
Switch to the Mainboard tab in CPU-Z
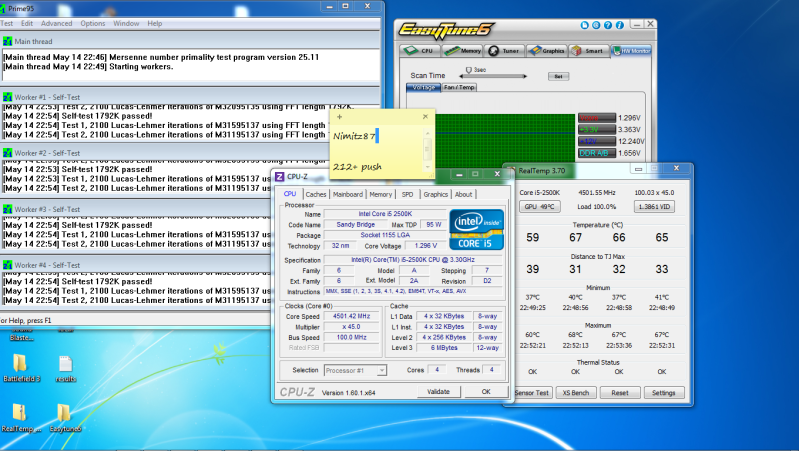[x=348, y=194]
